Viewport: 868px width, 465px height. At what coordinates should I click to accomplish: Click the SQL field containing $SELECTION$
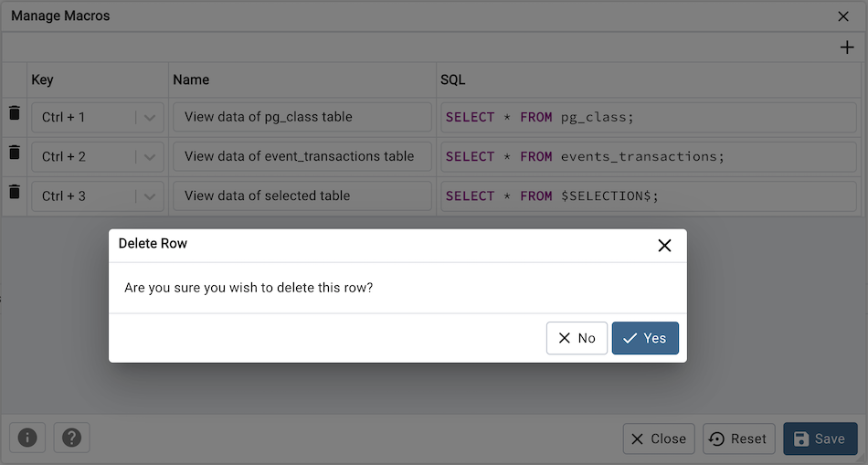click(x=649, y=196)
